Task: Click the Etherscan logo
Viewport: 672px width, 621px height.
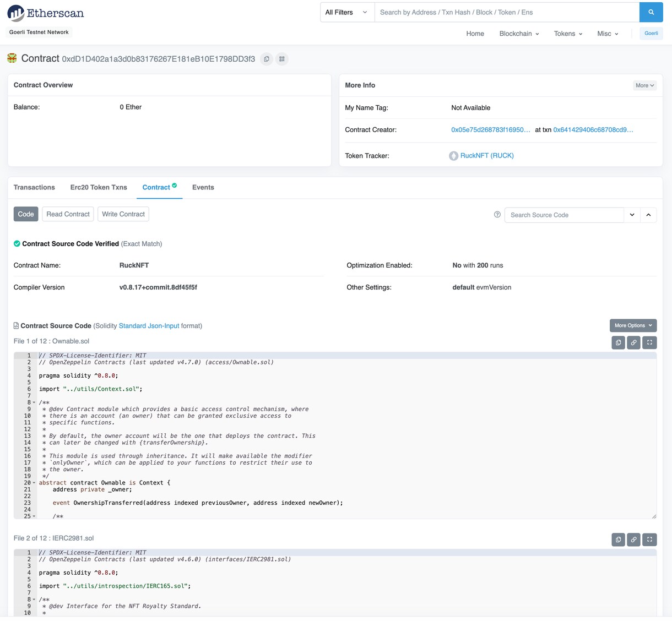Action: 45,13
